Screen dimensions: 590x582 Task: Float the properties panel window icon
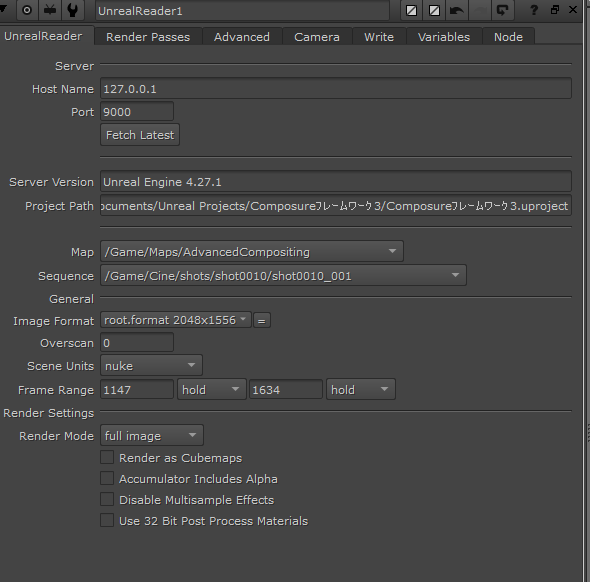tap(554, 10)
